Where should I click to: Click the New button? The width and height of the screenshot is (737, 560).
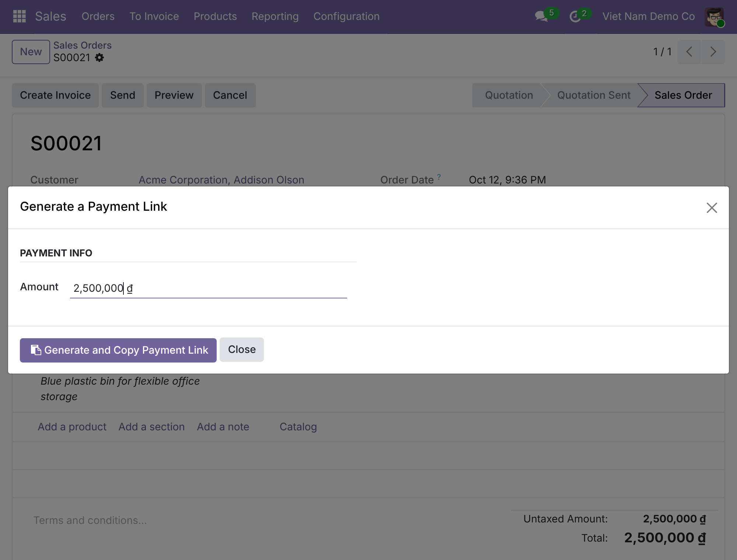coord(31,52)
